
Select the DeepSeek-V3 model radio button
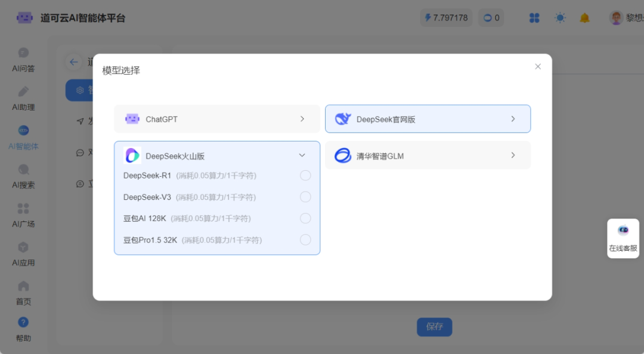pyautogui.click(x=305, y=197)
